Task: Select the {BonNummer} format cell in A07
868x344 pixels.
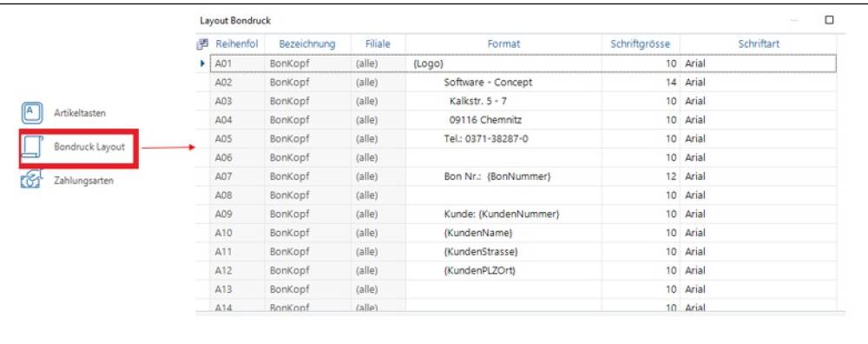Action: coord(503,176)
